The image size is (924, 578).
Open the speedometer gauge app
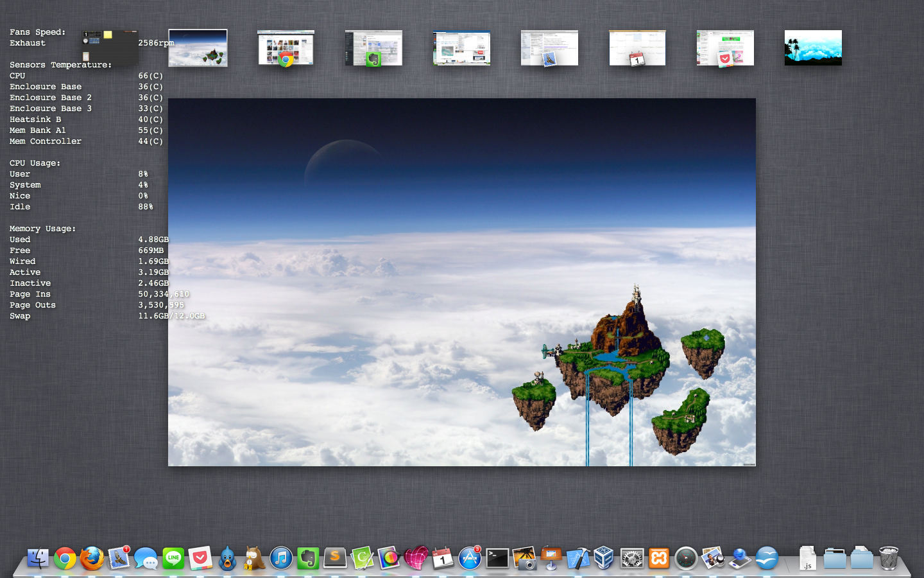point(686,558)
